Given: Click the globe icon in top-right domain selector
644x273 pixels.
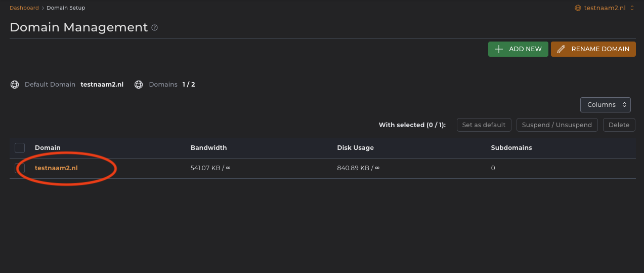Looking at the screenshot, I should [578, 8].
